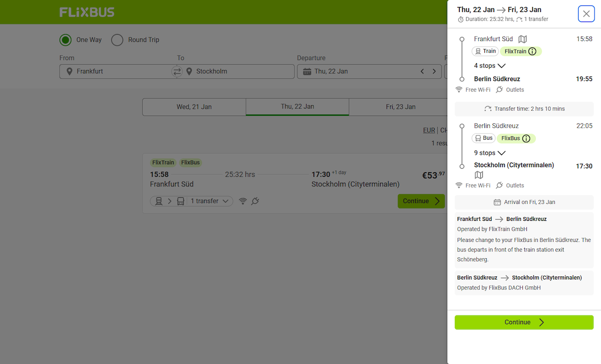The width and height of the screenshot is (601, 364).
Task: Go to next departure day arrow
Action: 434,71
